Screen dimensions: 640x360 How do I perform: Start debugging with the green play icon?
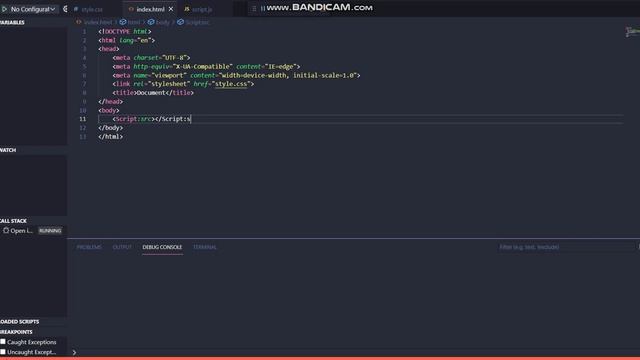pyautogui.click(x=4, y=9)
